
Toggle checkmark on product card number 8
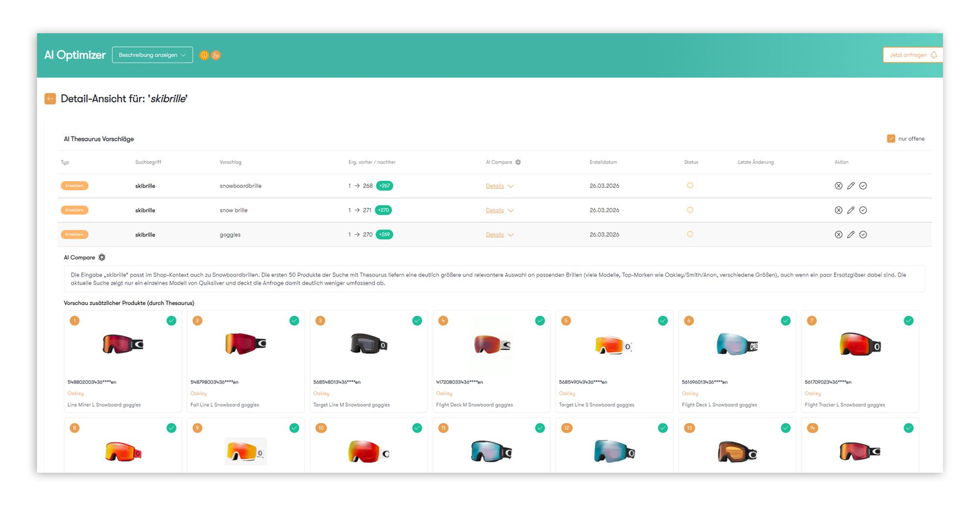(x=171, y=428)
